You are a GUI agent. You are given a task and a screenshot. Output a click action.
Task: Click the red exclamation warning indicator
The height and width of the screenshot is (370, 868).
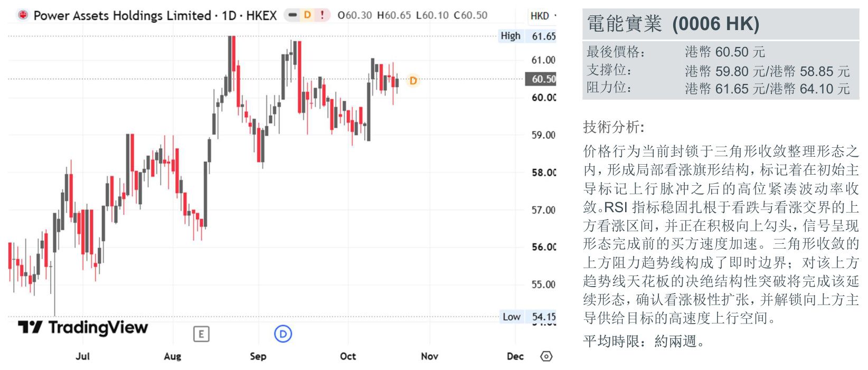click(322, 15)
